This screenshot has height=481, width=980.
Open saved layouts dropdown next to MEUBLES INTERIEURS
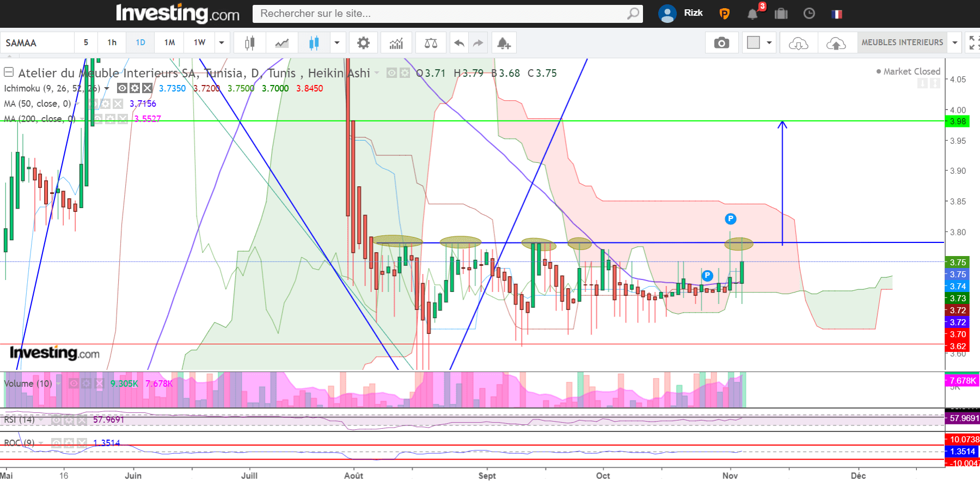click(954, 43)
